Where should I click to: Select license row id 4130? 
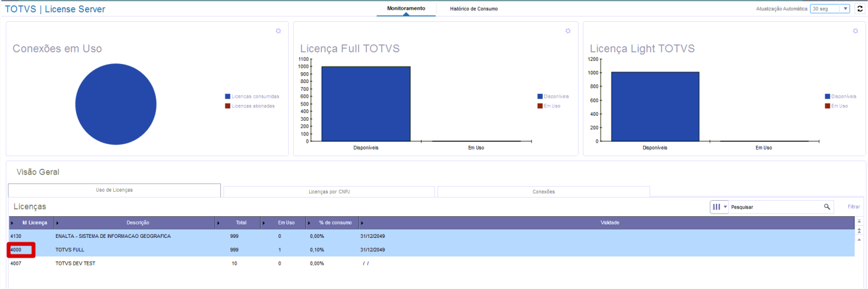tap(431, 236)
